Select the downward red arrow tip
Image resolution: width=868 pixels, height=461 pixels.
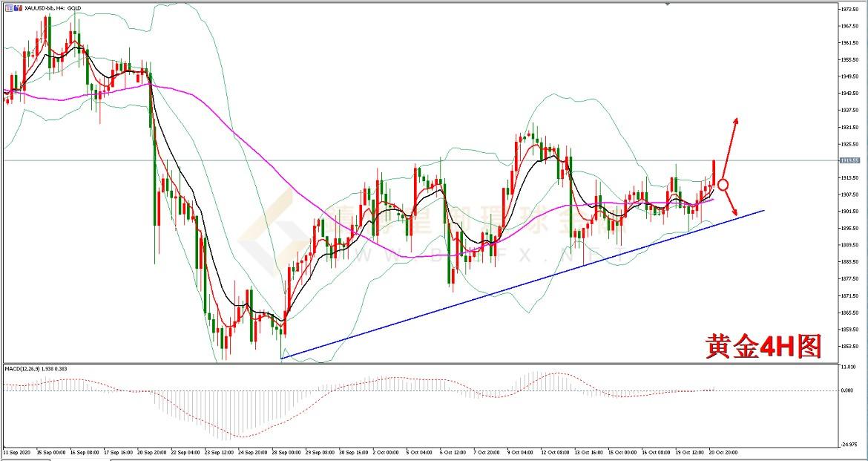(x=735, y=215)
